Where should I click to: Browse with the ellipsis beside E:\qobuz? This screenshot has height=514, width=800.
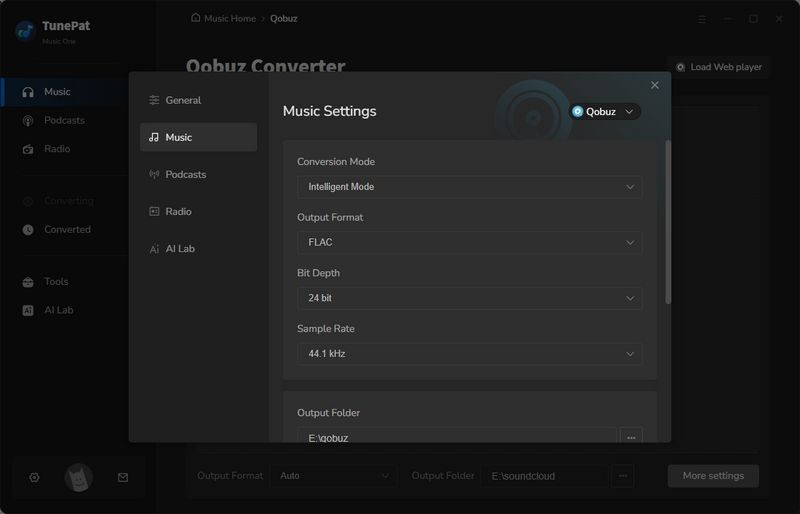coord(630,437)
